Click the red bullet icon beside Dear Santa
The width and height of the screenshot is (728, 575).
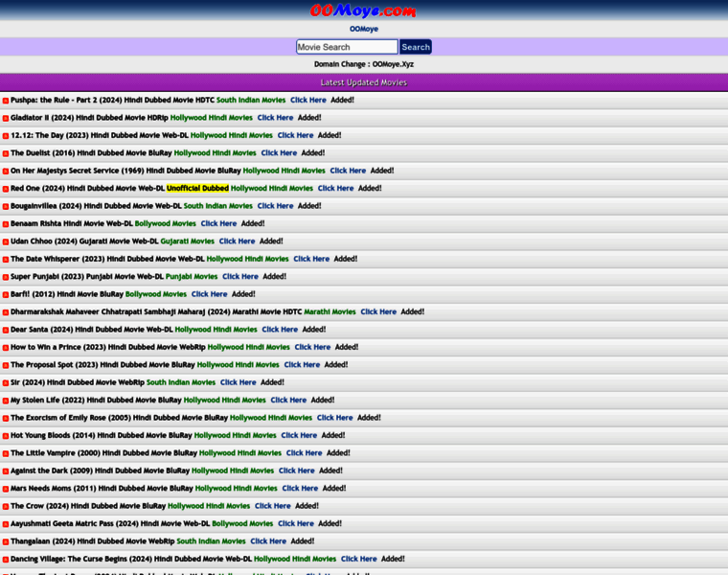(x=6, y=330)
